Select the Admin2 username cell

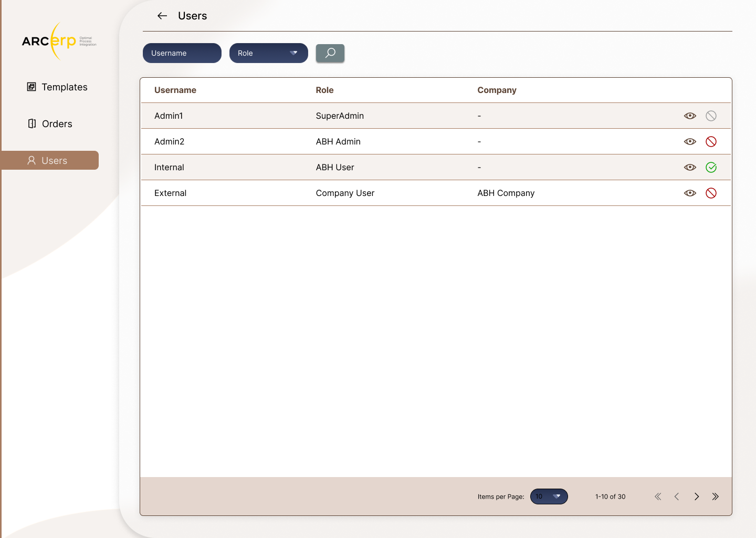pos(169,141)
